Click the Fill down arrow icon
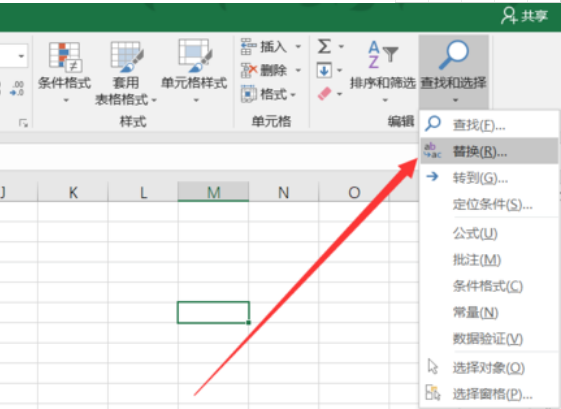 click(324, 70)
